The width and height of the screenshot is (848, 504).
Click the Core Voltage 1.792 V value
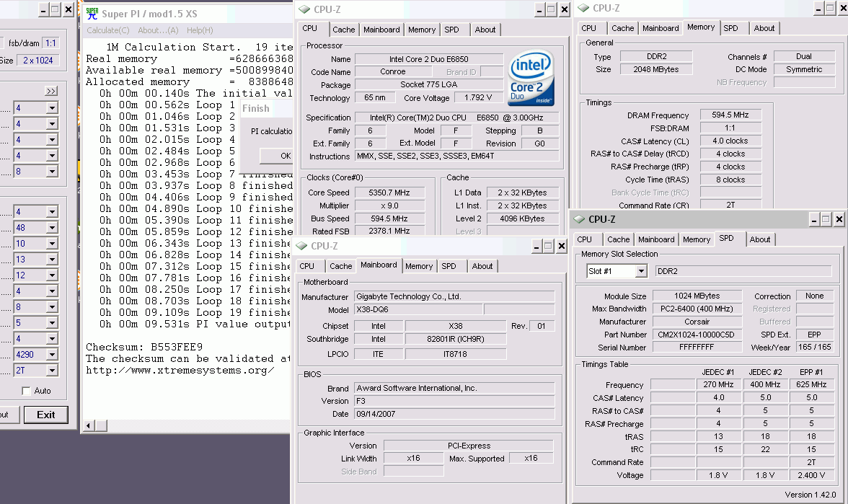point(478,98)
